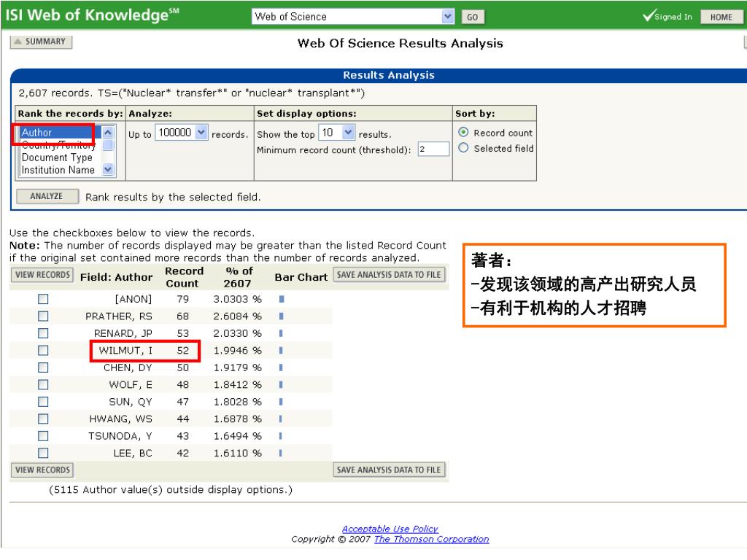
Task: Click the top VIEW RECORDS button
Action: 42,275
